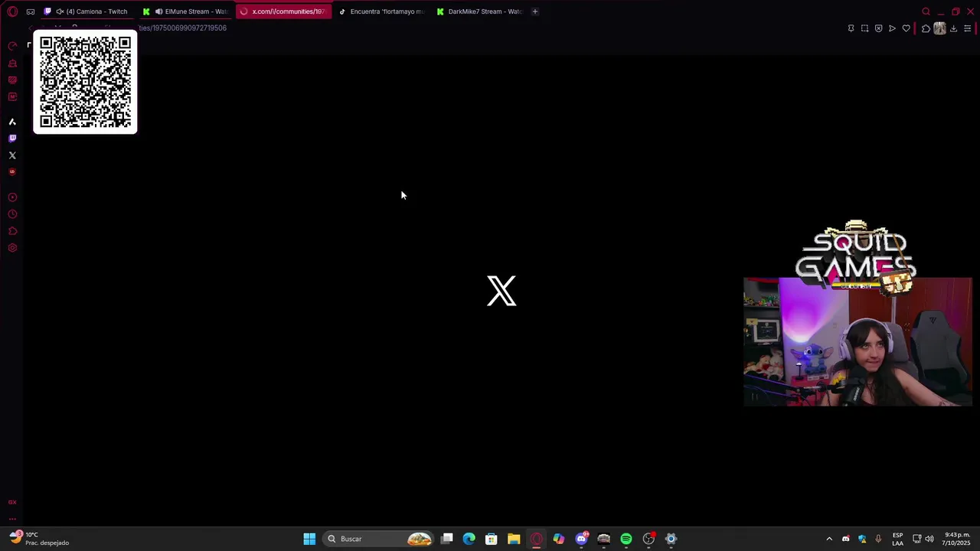The width and height of the screenshot is (980, 551).
Task: Take a snapshot with the capture icon
Action: pyautogui.click(x=864, y=28)
